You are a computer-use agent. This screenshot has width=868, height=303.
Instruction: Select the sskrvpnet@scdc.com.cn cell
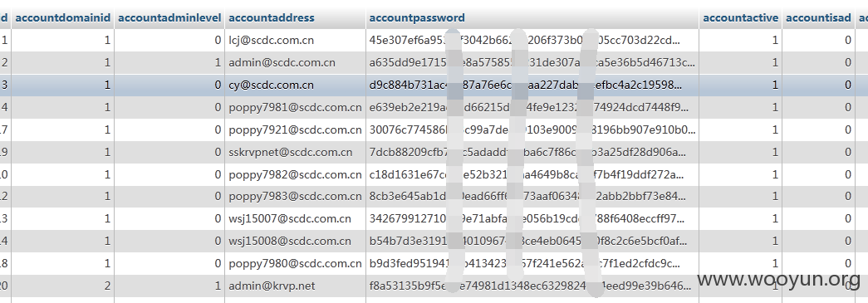(x=295, y=152)
